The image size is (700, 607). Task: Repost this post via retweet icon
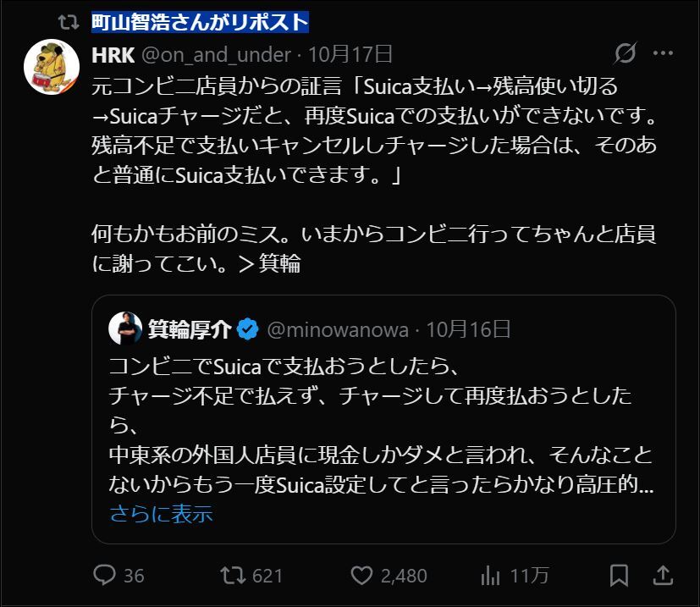[x=232, y=576]
